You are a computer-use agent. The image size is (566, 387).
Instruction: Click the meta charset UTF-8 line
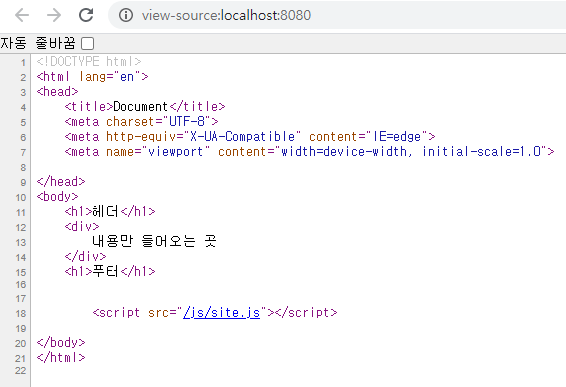pyautogui.click(x=142, y=122)
